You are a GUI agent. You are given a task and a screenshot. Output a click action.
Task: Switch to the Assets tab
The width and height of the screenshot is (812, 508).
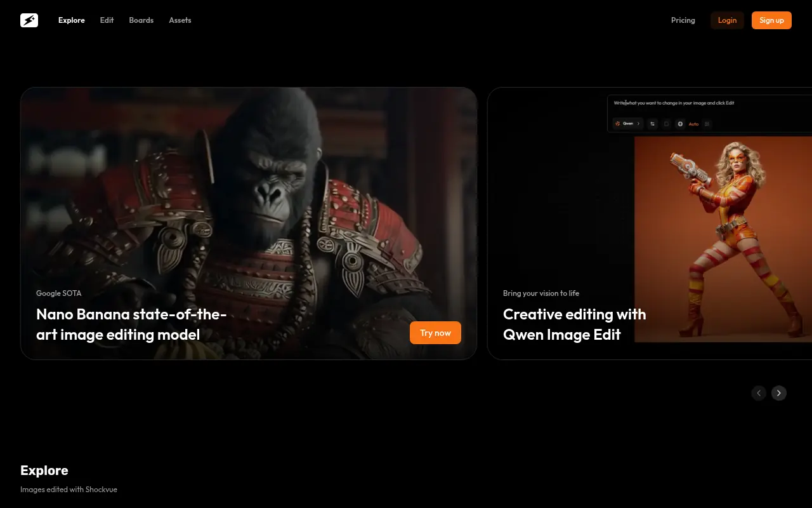180,20
